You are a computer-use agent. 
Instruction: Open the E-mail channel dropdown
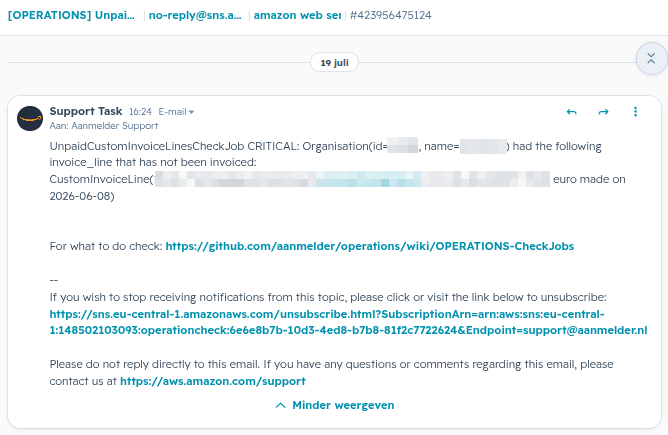click(x=176, y=112)
